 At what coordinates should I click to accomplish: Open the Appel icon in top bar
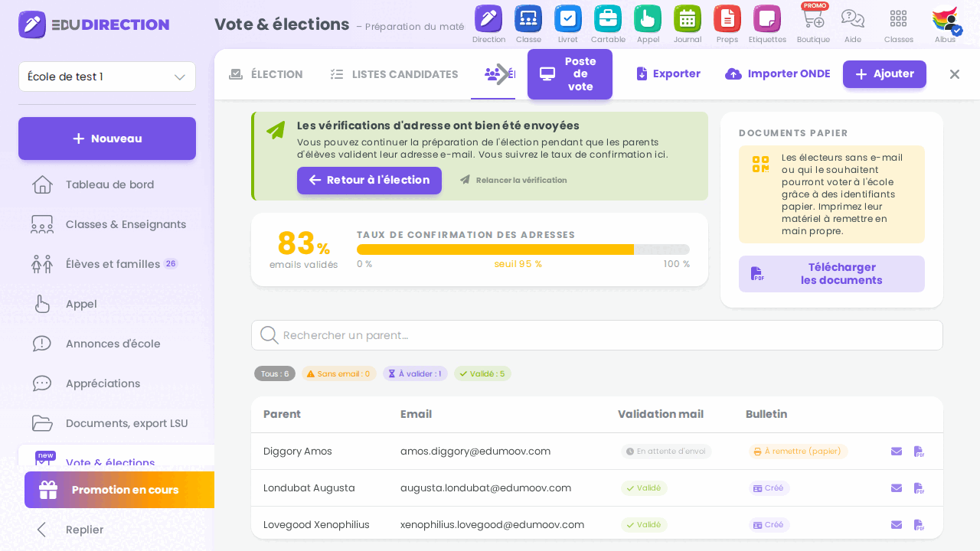[x=648, y=24]
